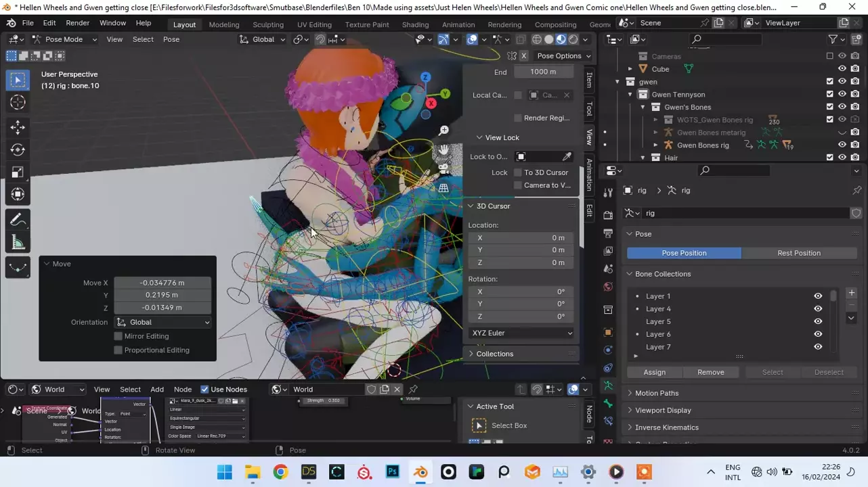The height and width of the screenshot is (487, 868).
Task: Enable Mirror Editing checkbox
Action: tap(118, 336)
